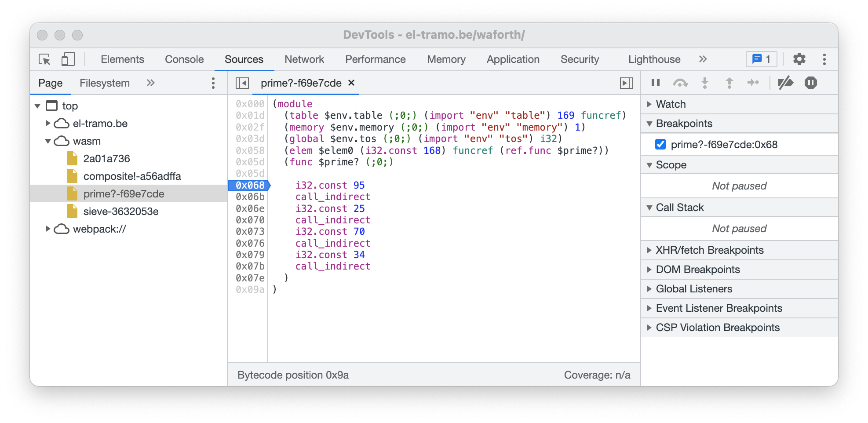The height and width of the screenshot is (423, 868).
Task: Close the DevTools window red button
Action: tap(42, 35)
